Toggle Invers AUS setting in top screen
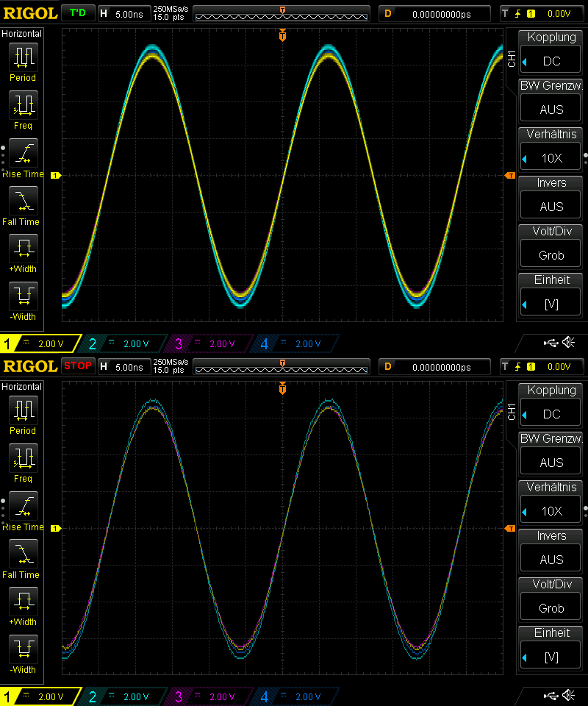The width and height of the screenshot is (588, 706). (x=551, y=199)
